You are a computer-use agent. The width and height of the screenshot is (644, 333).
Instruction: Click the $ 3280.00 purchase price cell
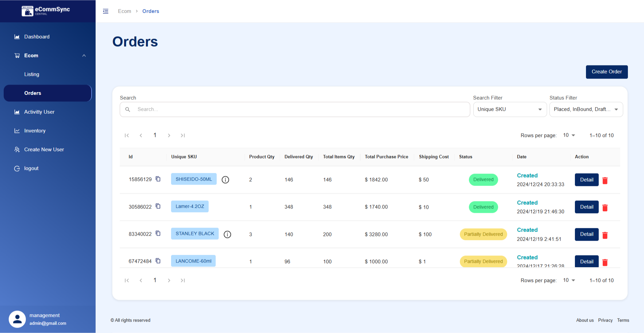[x=376, y=234]
